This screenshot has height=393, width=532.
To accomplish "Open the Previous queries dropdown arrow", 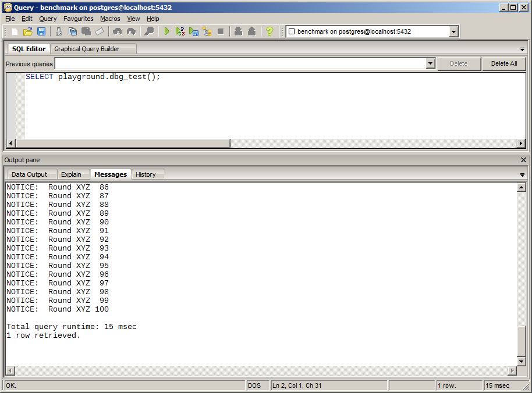I will point(430,63).
